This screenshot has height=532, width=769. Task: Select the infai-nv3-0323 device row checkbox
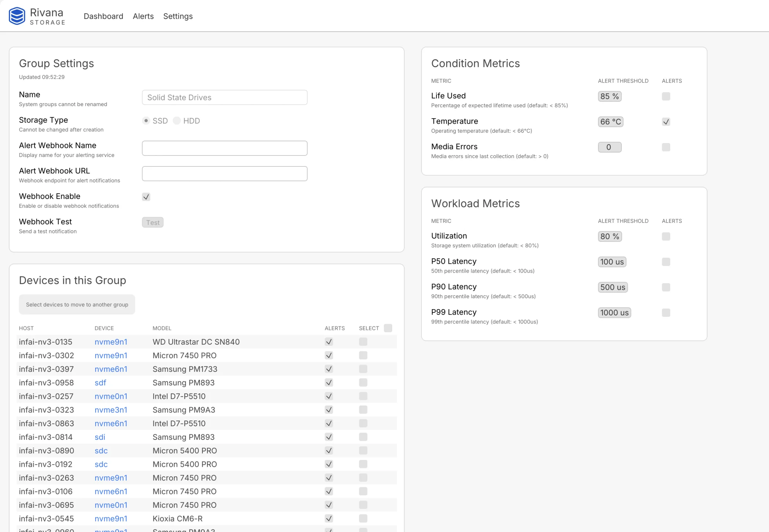click(363, 410)
